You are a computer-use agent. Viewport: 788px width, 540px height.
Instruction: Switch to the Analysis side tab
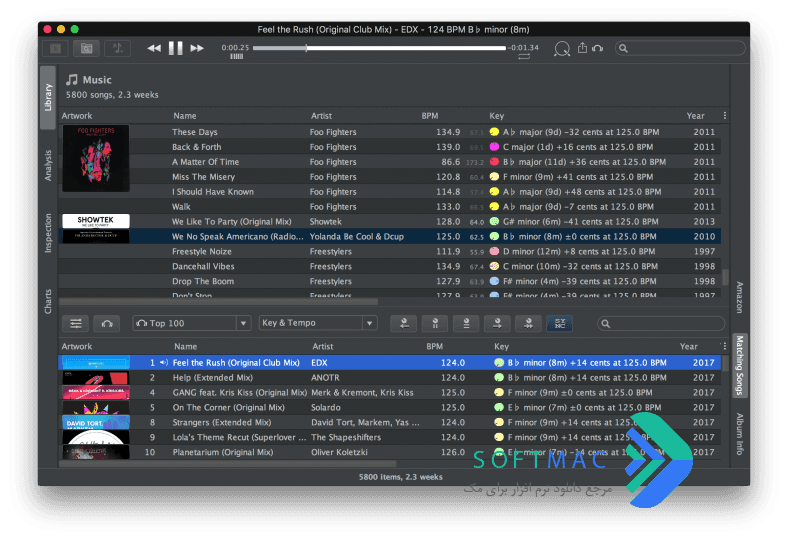[48, 165]
